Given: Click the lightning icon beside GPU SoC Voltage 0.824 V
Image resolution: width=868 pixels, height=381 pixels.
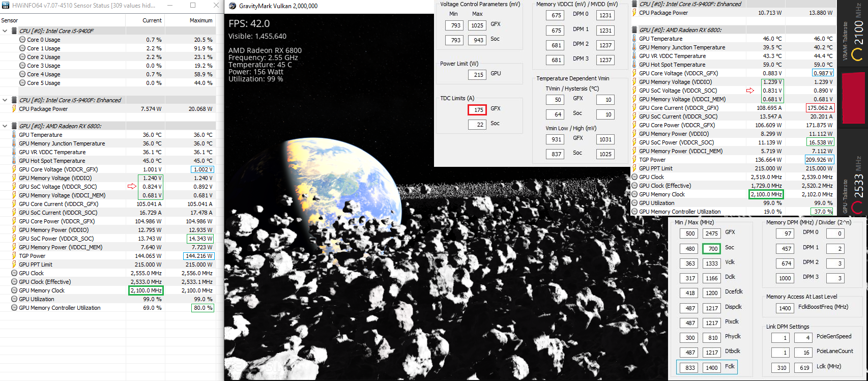Looking at the screenshot, I should [14, 187].
